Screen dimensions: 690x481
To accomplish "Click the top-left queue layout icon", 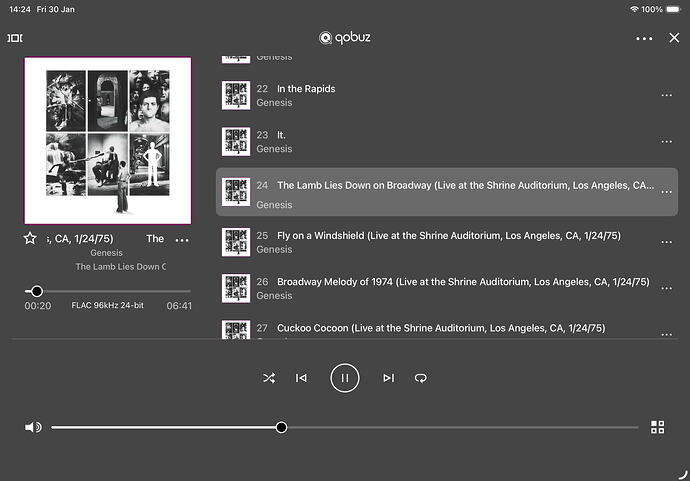I will click(15, 38).
